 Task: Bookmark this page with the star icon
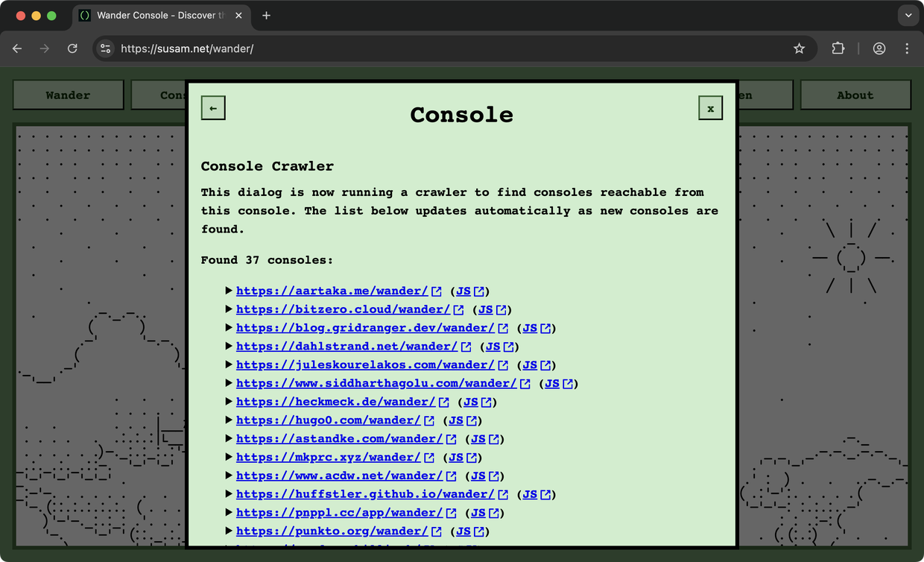click(799, 48)
